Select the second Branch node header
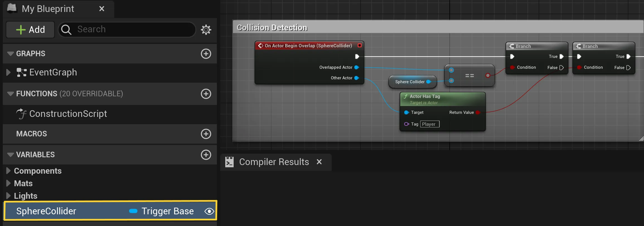This screenshot has width=644, height=226. coord(604,46)
